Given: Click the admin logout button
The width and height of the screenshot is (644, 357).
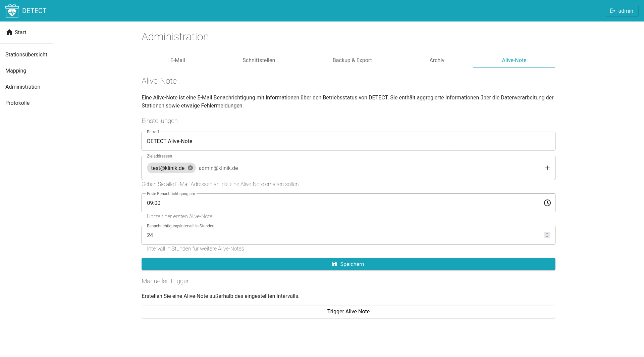Looking at the screenshot, I should pyautogui.click(x=622, y=11).
